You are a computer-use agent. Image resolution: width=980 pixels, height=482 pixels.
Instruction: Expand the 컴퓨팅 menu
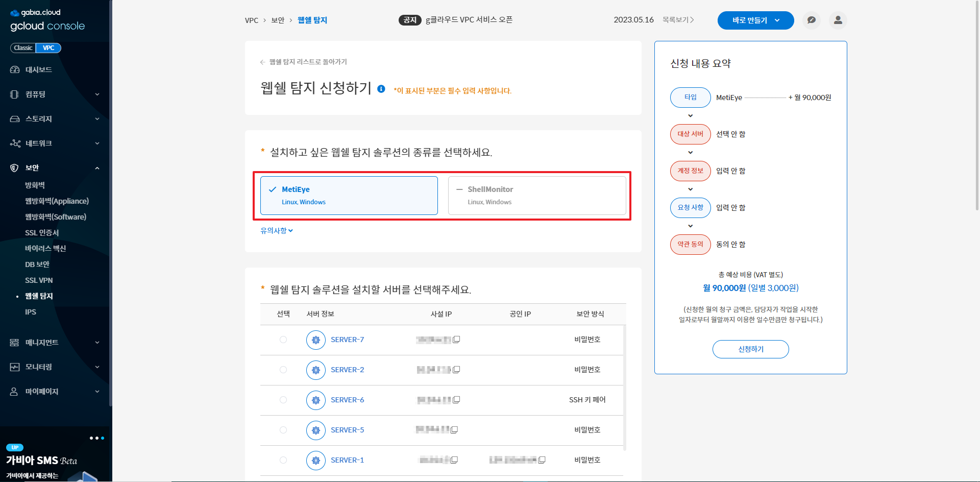55,94
